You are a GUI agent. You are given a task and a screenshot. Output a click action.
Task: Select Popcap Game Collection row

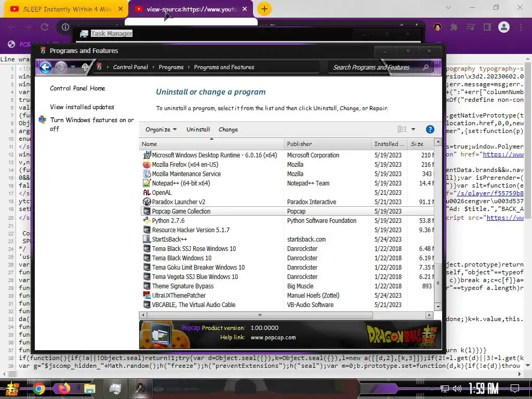tap(287, 211)
